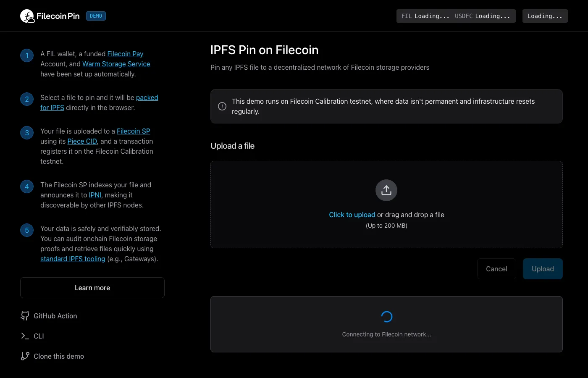Click the Learn more button
The image size is (588, 378).
coord(92,288)
